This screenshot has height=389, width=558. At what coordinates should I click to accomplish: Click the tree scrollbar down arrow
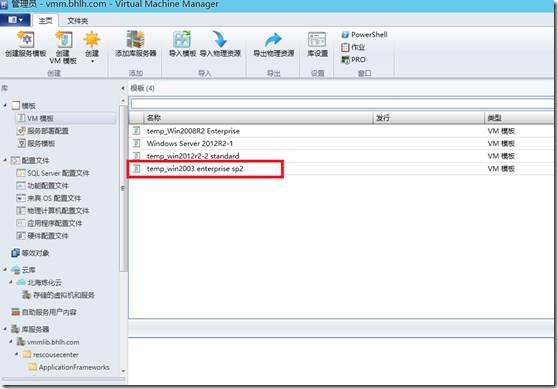(123, 371)
